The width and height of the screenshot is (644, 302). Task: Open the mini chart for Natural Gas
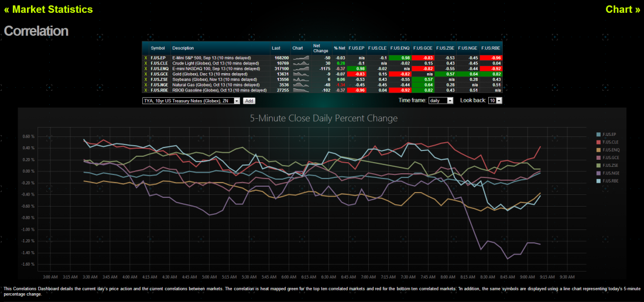(300, 85)
